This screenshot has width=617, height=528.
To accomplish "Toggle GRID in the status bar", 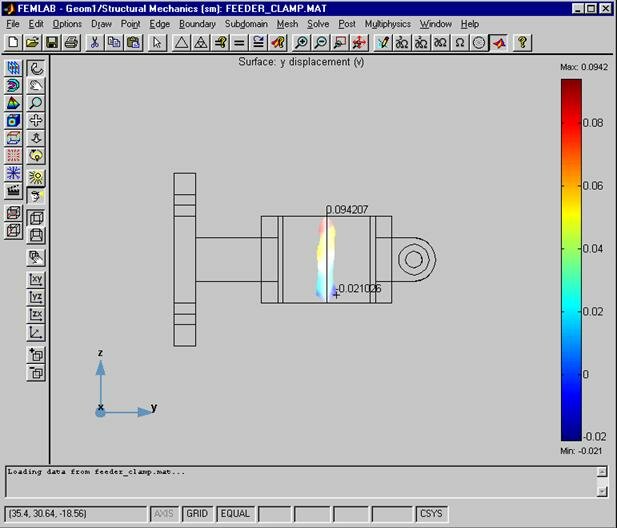I will tap(198, 514).
